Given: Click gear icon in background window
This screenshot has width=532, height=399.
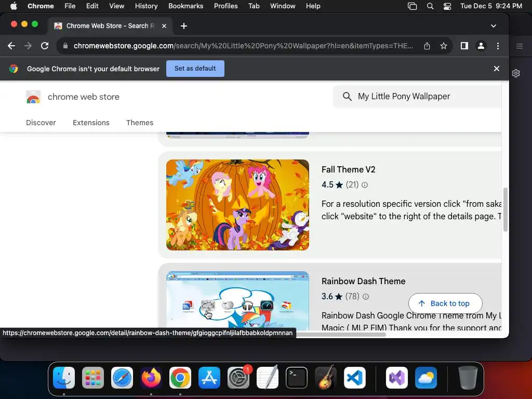Looking at the screenshot, I should pos(516,73).
